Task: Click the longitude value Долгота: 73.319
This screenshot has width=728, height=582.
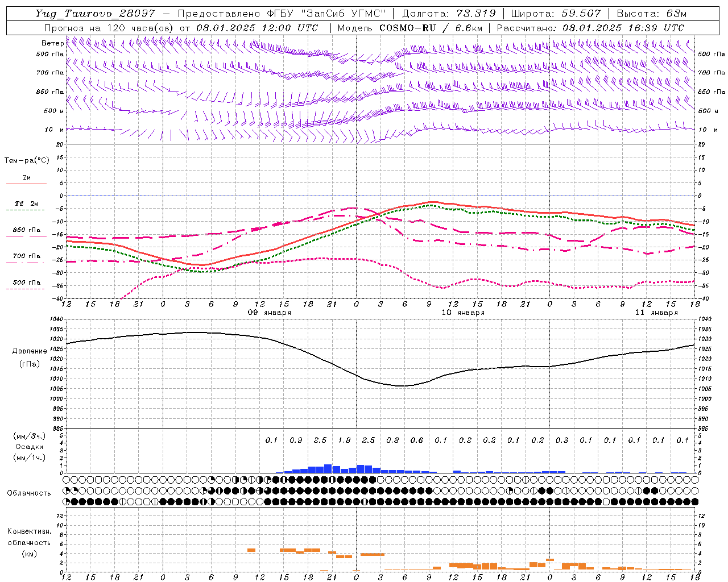Action: point(449,14)
